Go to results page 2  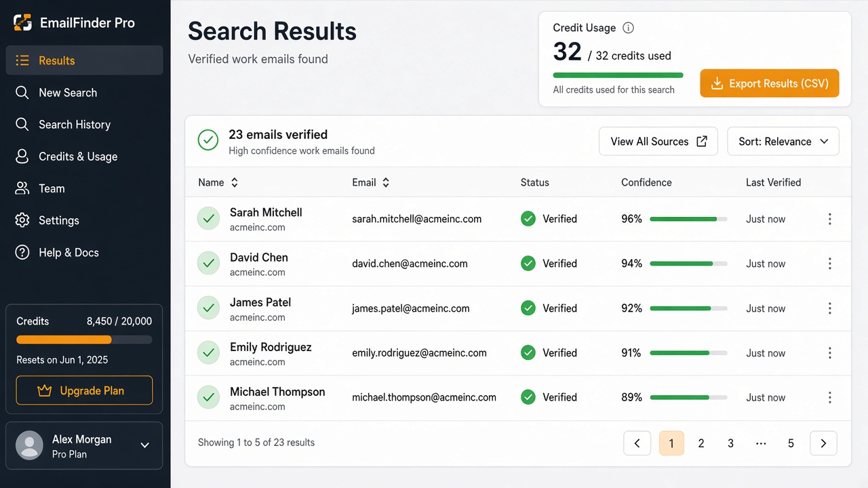(701, 443)
